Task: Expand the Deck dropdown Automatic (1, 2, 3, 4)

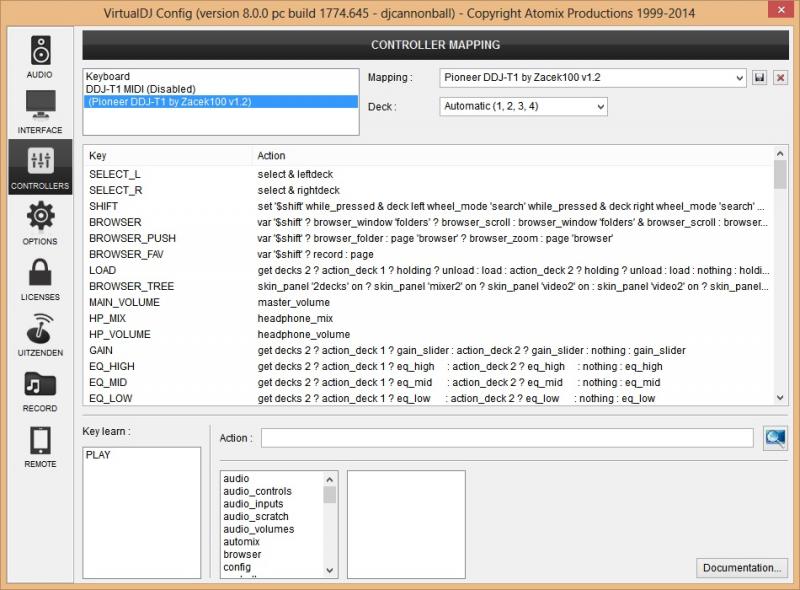Action: [523, 106]
